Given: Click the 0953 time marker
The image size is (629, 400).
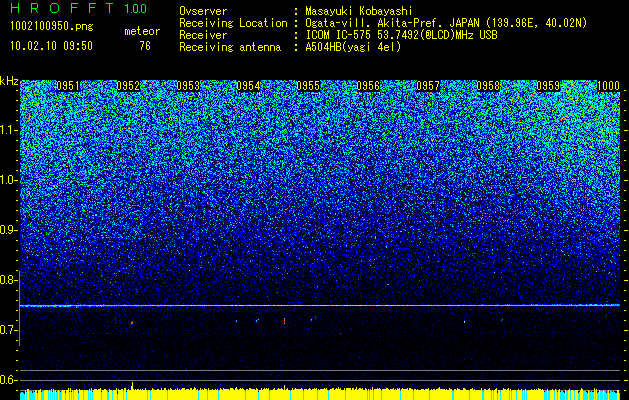Looking at the screenshot, I should tap(188, 86).
